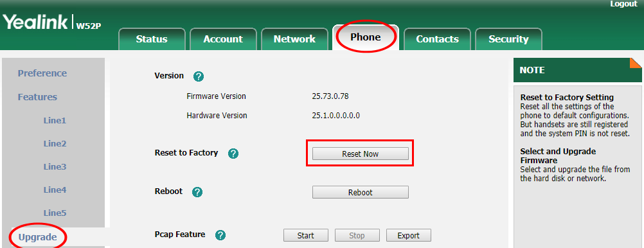Select the Phone tab
644x248 pixels.
pyautogui.click(x=366, y=37)
